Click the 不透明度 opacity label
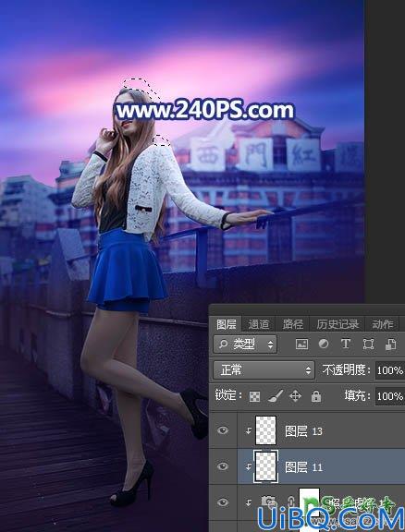This screenshot has height=532, width=405. click(346, 370)
